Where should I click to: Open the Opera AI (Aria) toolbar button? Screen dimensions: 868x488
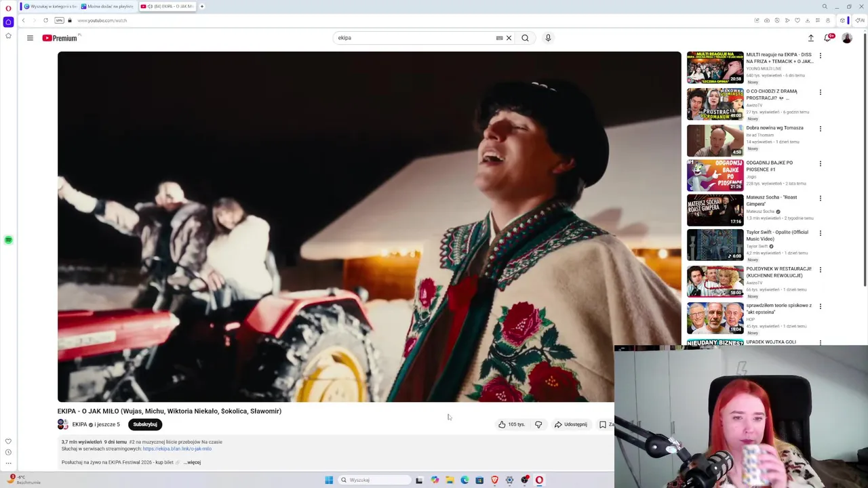pos(859,20)
